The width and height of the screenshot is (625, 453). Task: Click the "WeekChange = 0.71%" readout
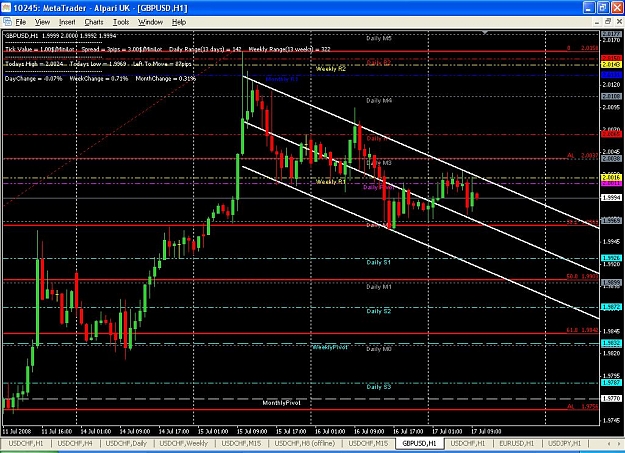(99, 79)
